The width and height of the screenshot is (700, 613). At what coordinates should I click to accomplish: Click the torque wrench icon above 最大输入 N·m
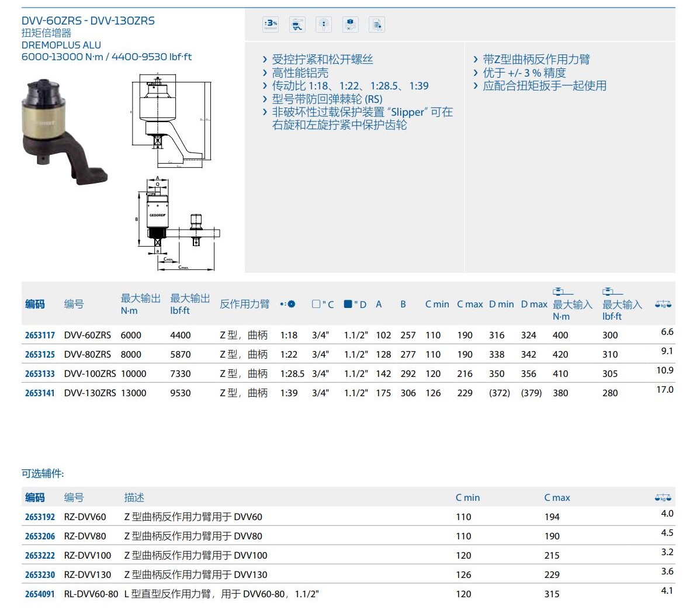point(562,291)
